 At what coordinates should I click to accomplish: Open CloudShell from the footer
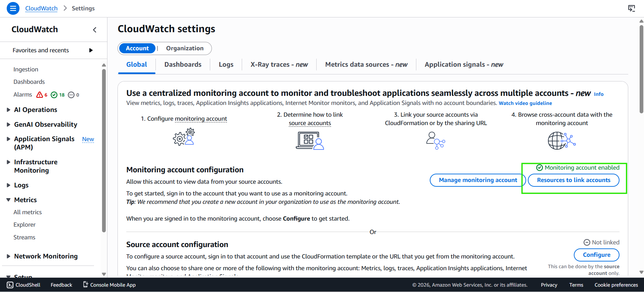point(24,285)
